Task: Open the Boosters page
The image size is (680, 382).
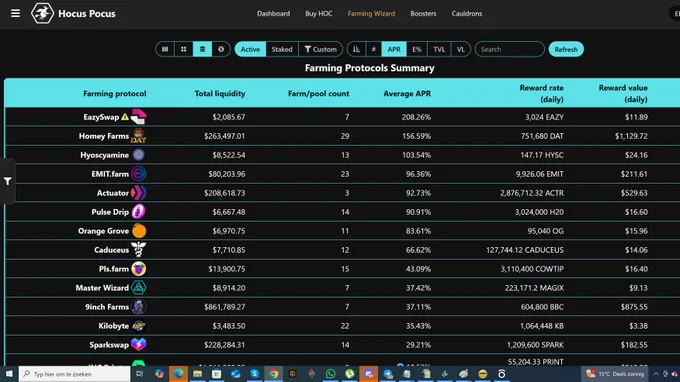Action: coord(423,13)
